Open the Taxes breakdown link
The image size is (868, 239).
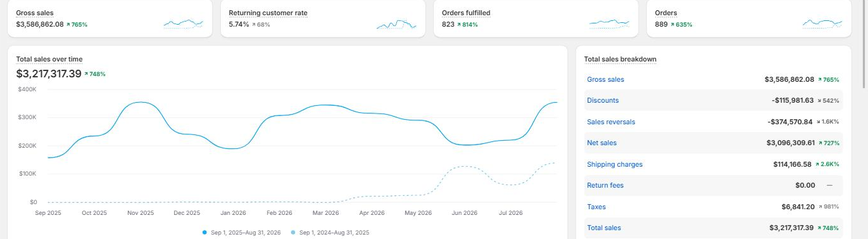596,207
